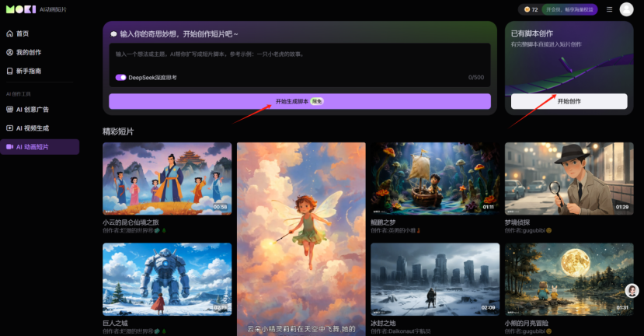Select AI 动画短片 in sidebar
Screen dimensions: 644x336
coord(40,147)
